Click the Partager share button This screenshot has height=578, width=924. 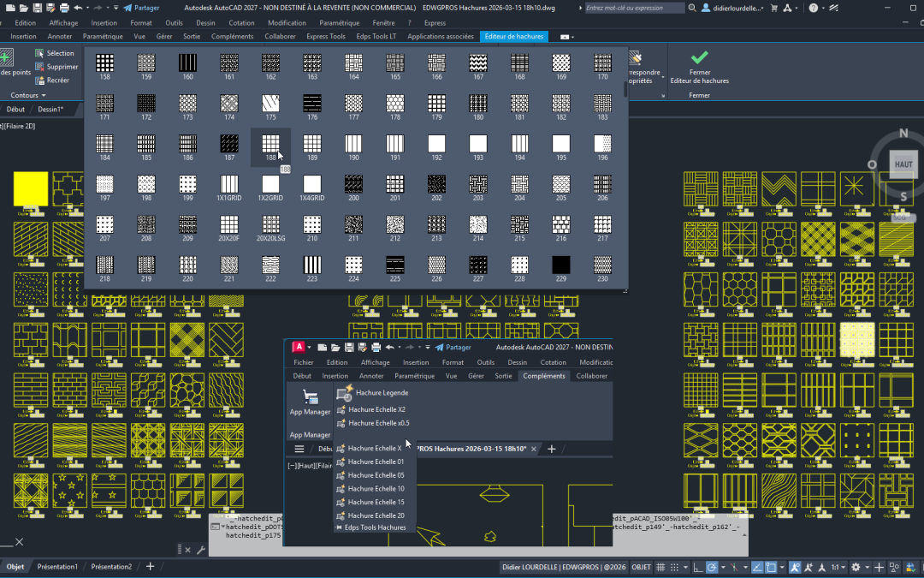click(x=141, y=8)
